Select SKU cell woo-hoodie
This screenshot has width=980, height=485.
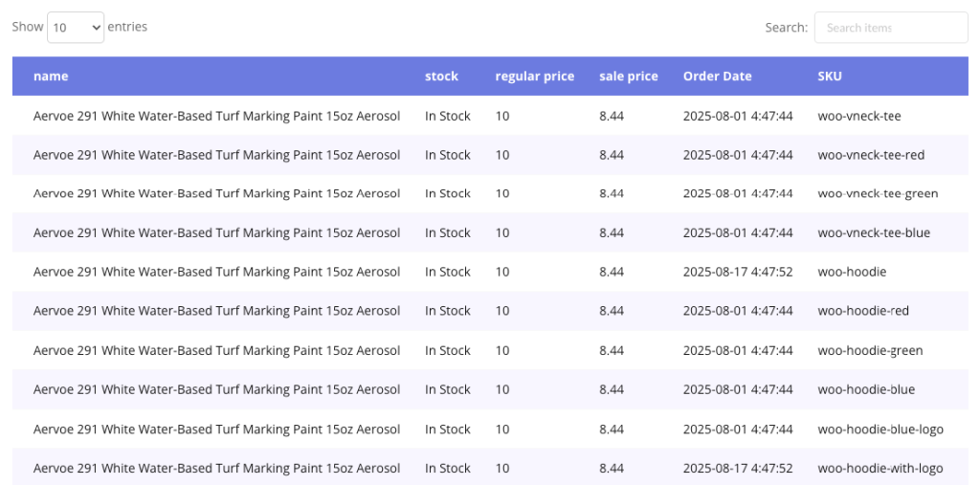[852, 272]
